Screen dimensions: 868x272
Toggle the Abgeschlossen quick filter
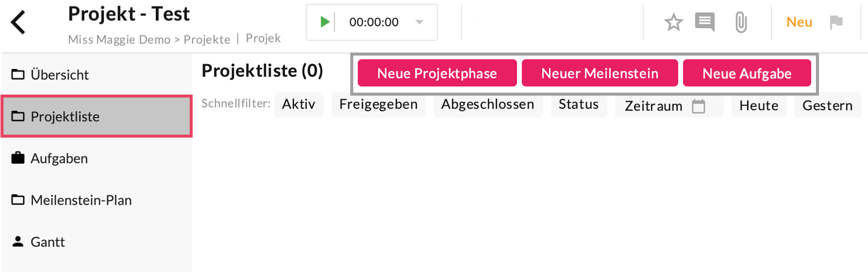click(x=487, y=105)
